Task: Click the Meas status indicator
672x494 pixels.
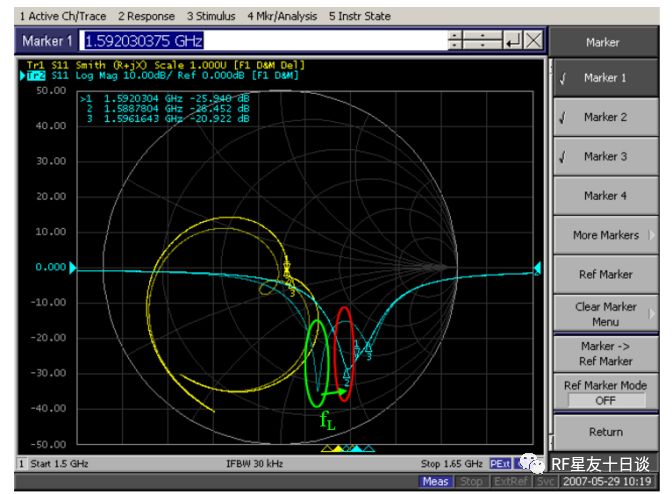Action: [x=435, y=482]
